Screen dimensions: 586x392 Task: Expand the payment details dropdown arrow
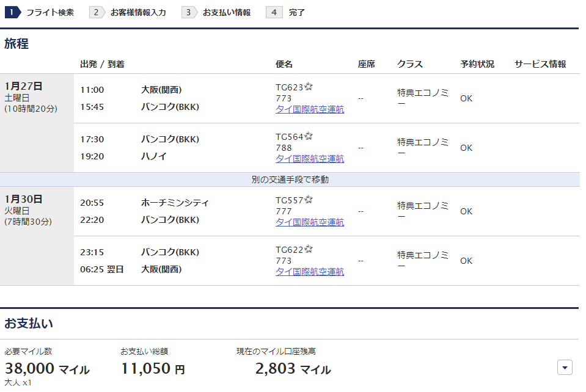point(565,368)
